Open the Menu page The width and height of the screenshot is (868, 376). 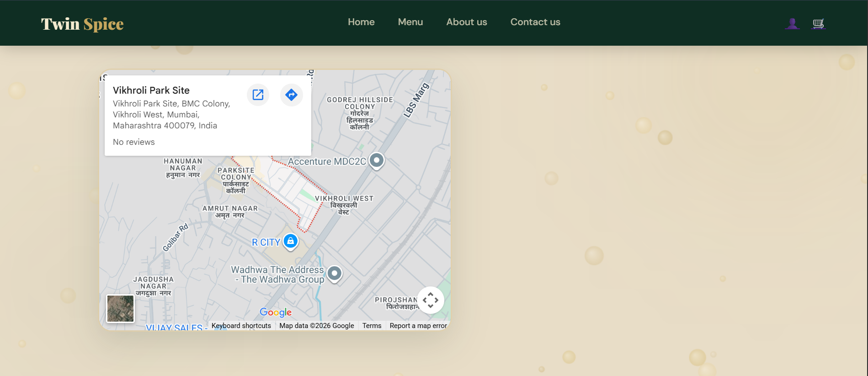(x=410, y=22)
